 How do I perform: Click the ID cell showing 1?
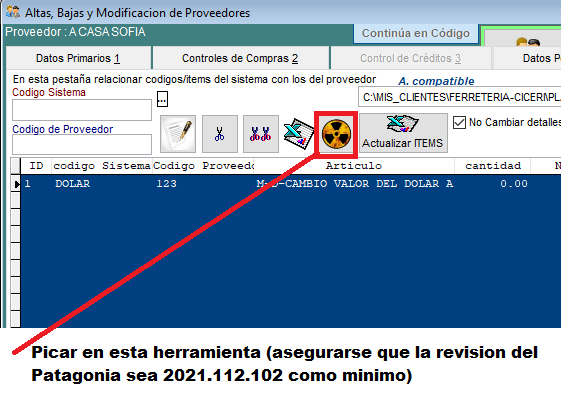point(36,184)
